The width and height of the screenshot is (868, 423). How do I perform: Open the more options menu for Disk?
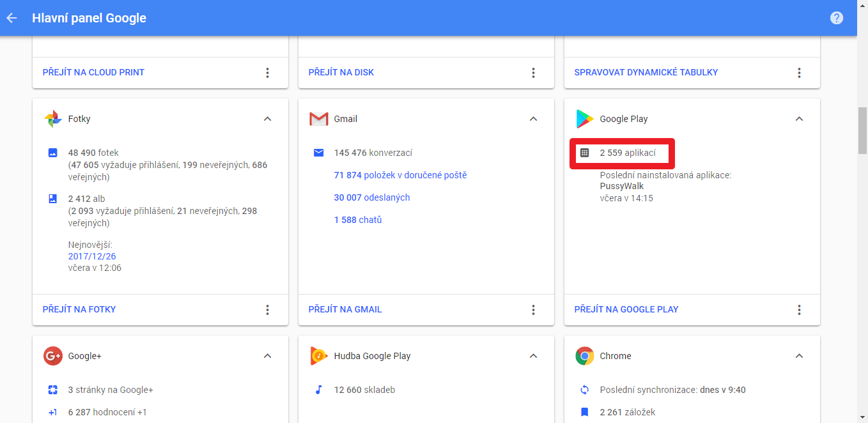click(x=534, y=73)
